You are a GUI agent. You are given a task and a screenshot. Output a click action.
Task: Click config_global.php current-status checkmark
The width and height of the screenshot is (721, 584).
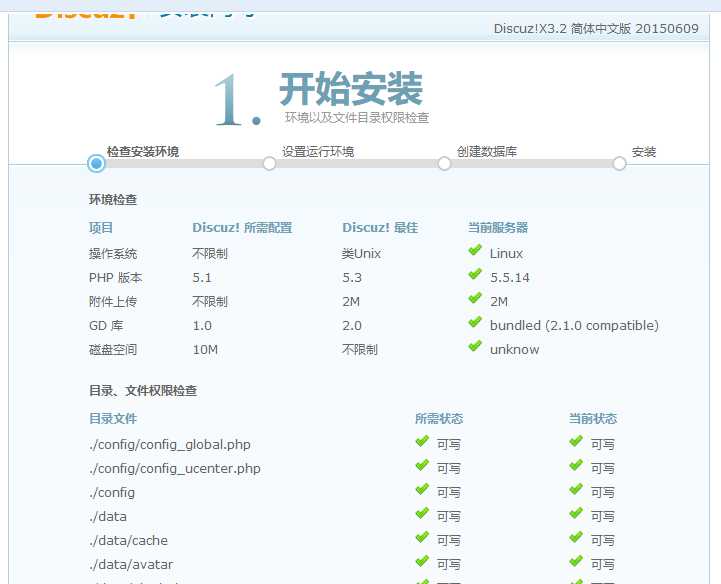click(x=576, y=441)
